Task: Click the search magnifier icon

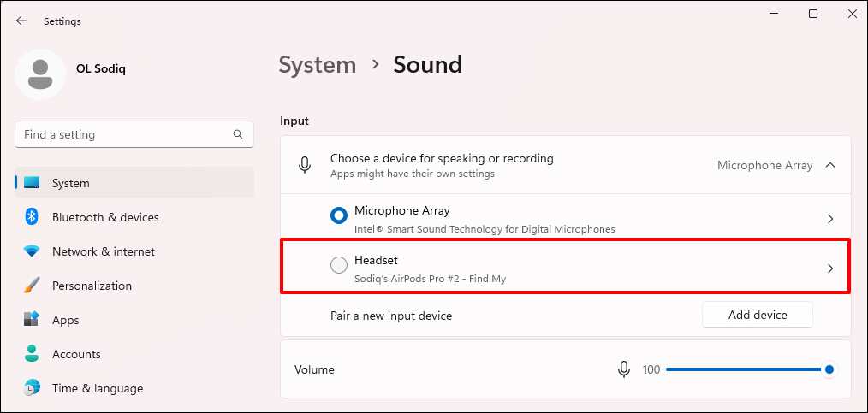Action: point(238,135)
